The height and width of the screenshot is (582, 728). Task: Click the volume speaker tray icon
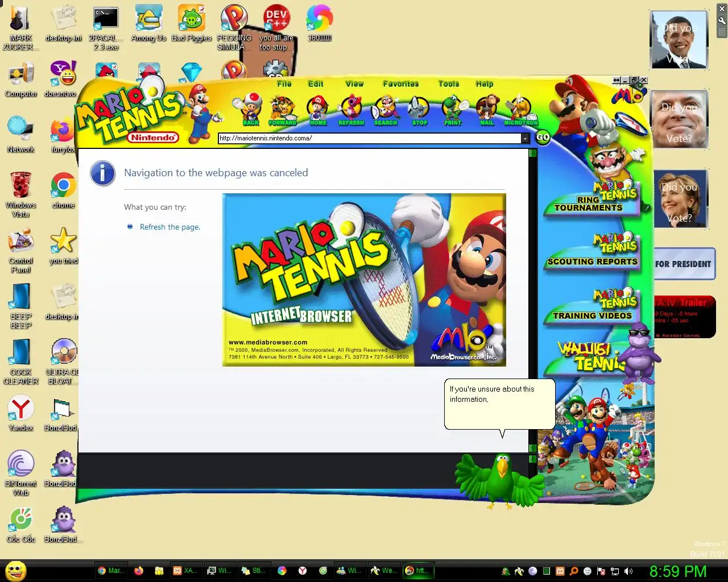click(x=628, y=571)
